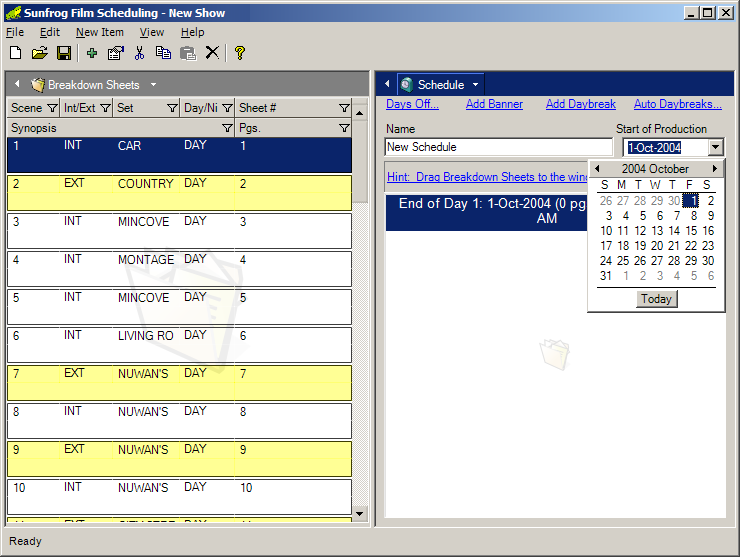Select scene 7 EXT NUWAN'S row
The width and height of the screenshot is (740, 557).
179,383
